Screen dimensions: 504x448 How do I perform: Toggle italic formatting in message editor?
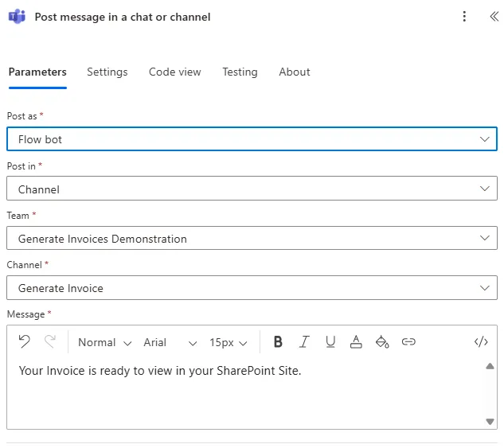tap(304, 342)
